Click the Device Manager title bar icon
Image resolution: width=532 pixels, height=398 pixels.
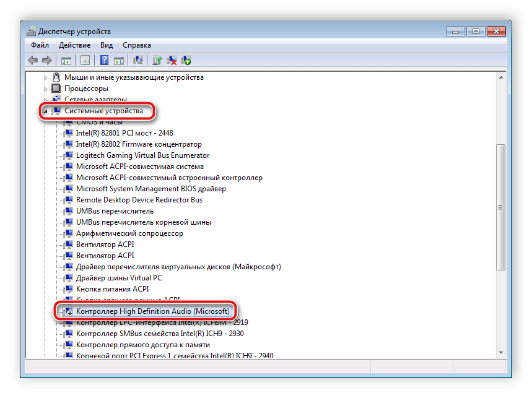click(31, 31)
